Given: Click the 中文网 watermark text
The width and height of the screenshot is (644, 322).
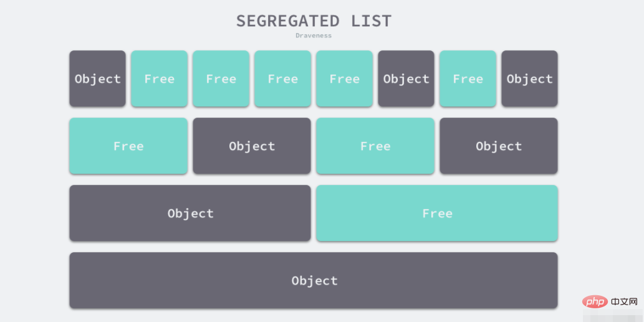Looking at the screenshot, I should pyautogui.click(x=625, y=302).
